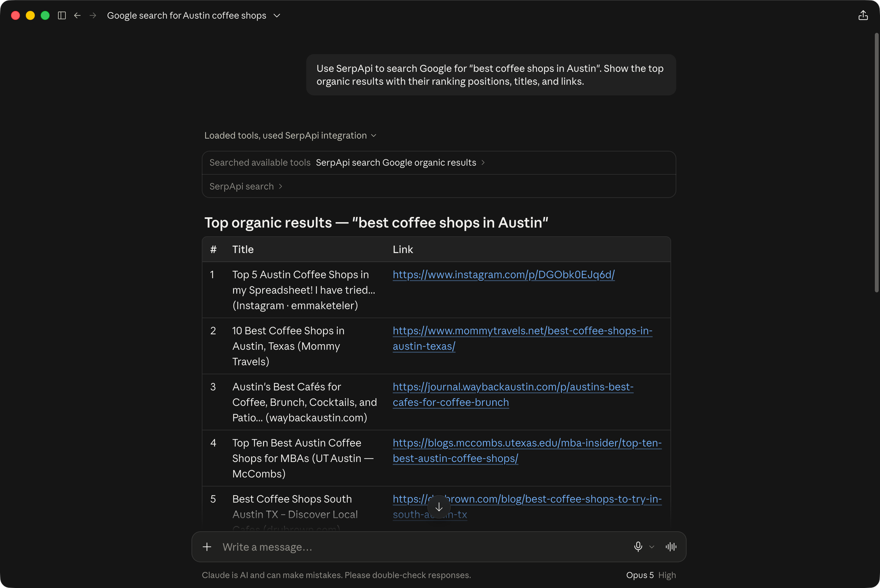Click the vertical scrollbar thumb
The image size is (880, 588).
click(876, 163)
